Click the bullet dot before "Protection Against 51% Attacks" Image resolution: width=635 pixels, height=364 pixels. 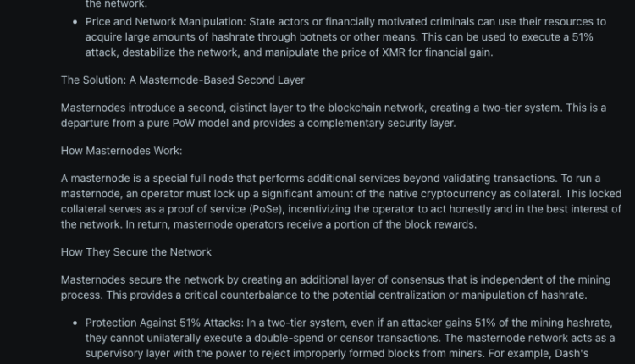tap(75, 323)
